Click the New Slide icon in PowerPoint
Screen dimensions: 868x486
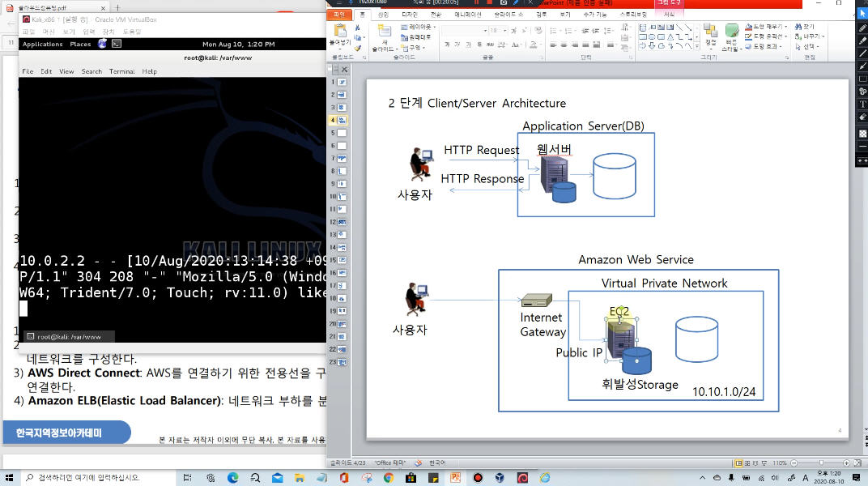[x=384, y=31]
